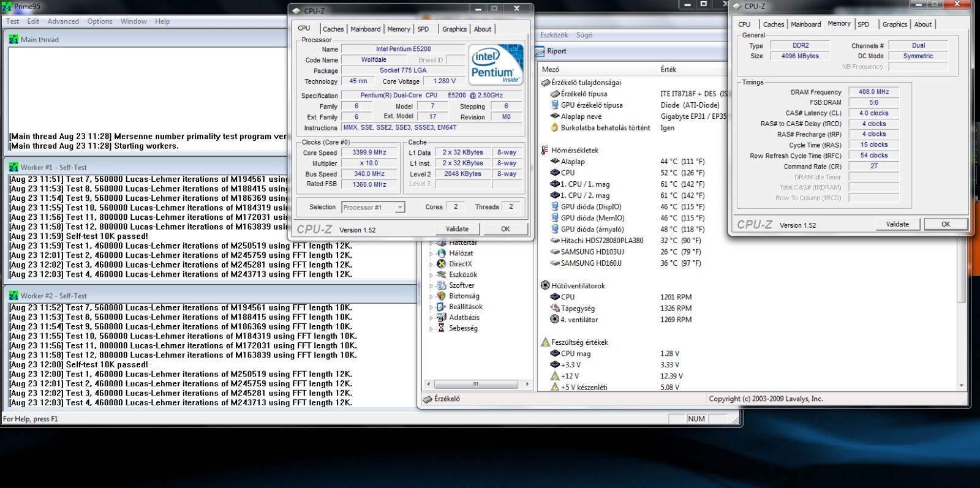The image size is (980, 488).
Task: Expand the Biztonság tree node
Action: (431, 296)
